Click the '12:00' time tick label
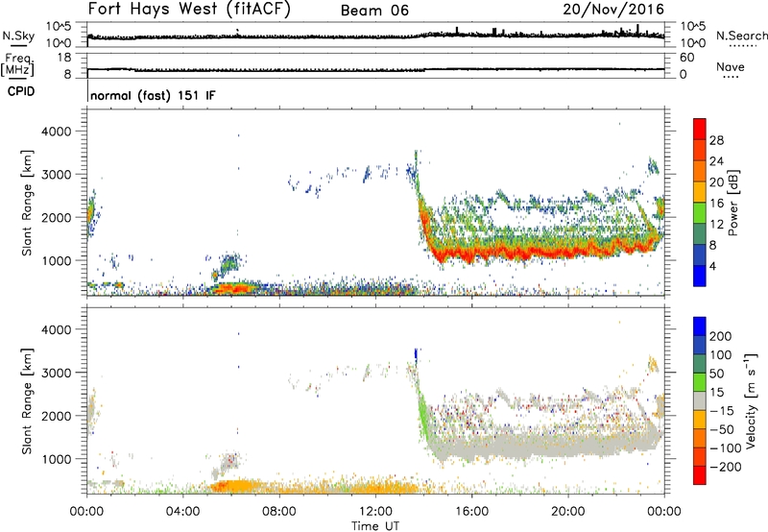Image resolution: width=768 pixels, height=532 pixels. click(x=375, y=512)
